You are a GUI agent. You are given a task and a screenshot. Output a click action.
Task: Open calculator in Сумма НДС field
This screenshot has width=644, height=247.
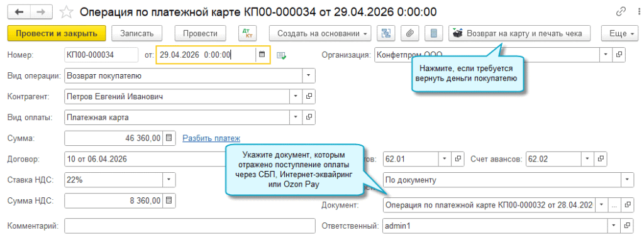tap(169, 200)
